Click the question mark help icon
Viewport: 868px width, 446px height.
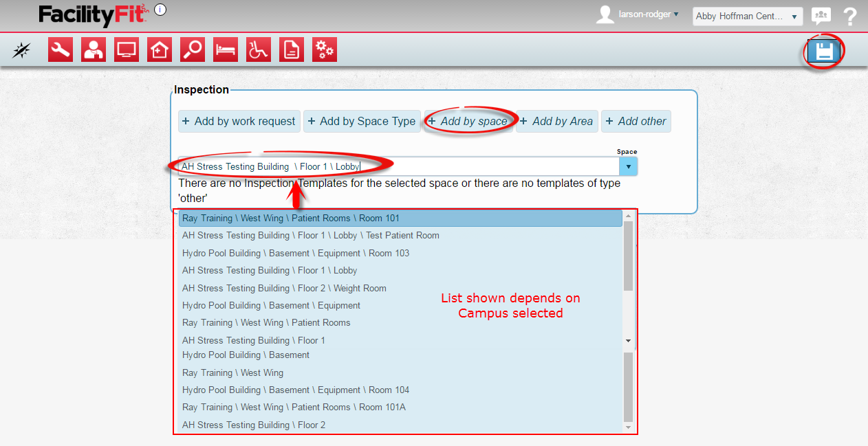849,16
